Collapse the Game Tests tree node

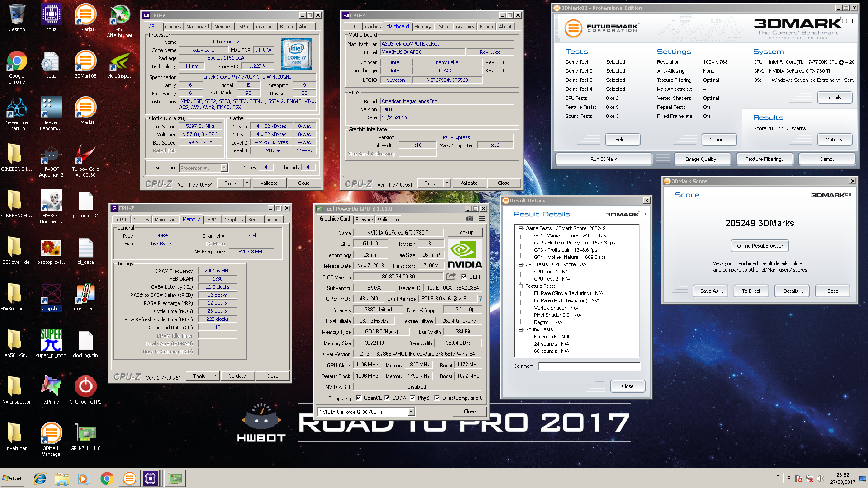point(521,229)
